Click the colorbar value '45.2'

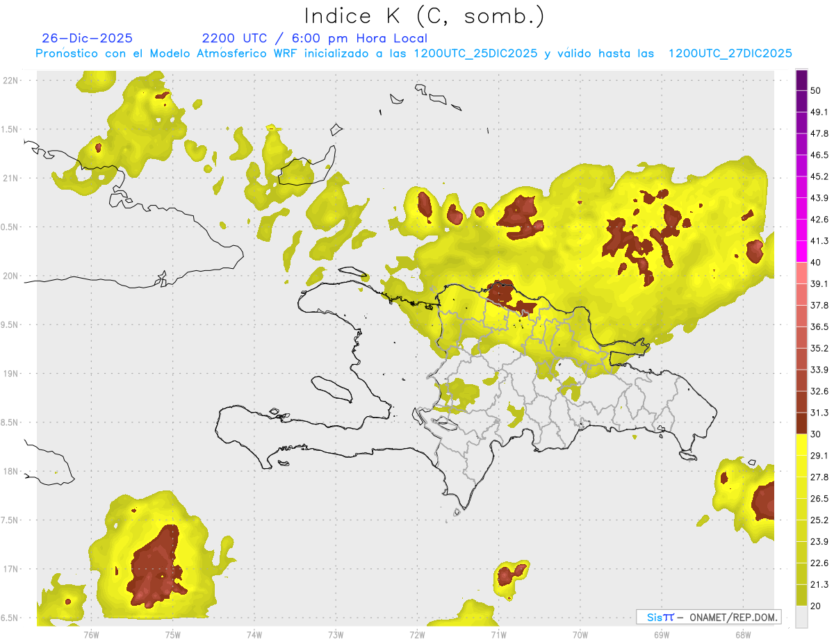coord(819,176)
